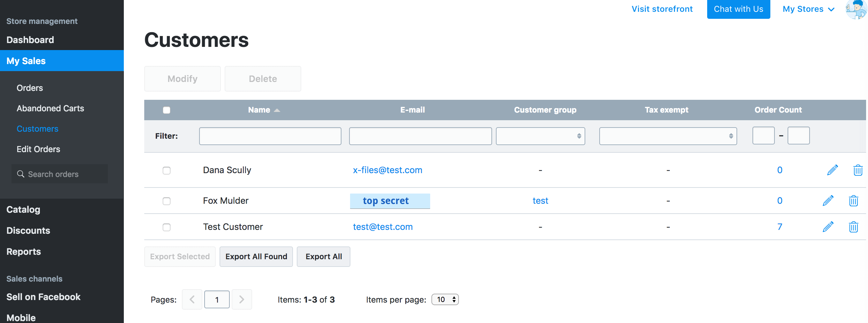Screen dimensions: 868x323
Task: Click the trash icon for Dana Scully
Action: click(857, 170)
